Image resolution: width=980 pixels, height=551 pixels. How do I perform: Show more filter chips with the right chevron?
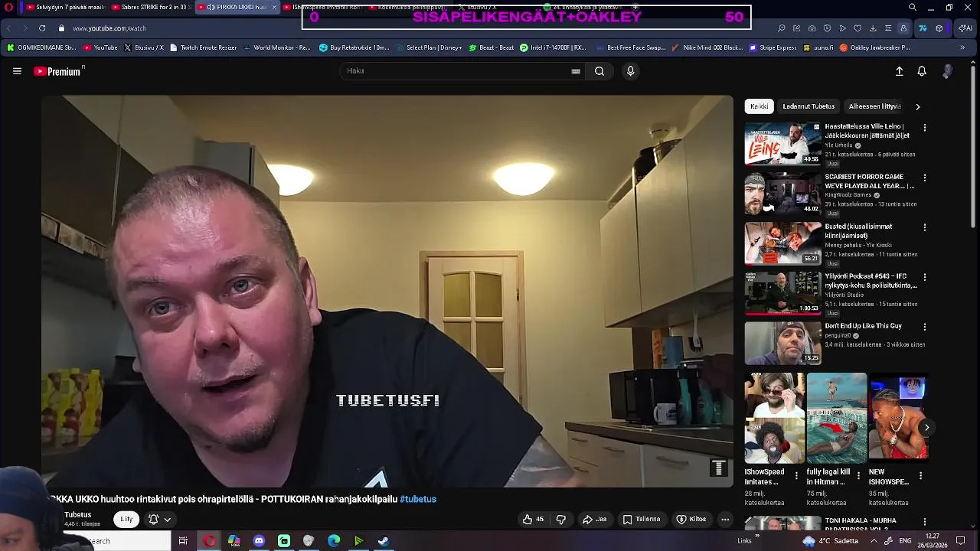coord(918,106)
